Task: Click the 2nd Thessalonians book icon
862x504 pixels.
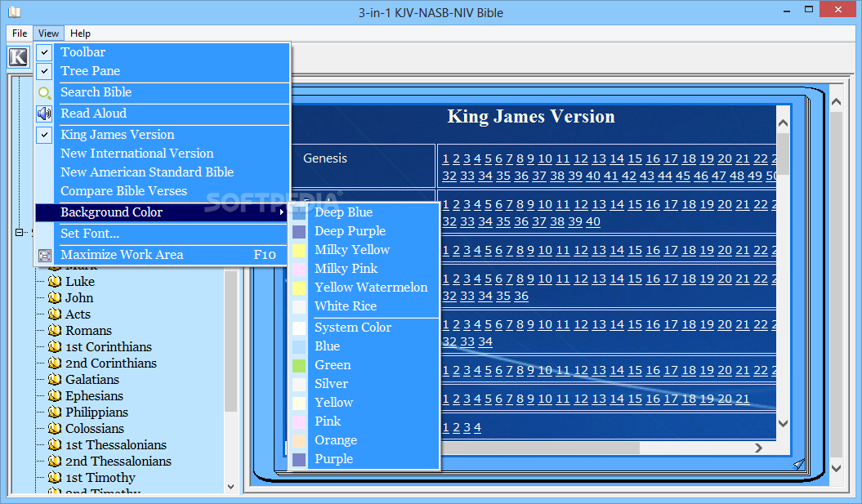Action: point(55,462)
